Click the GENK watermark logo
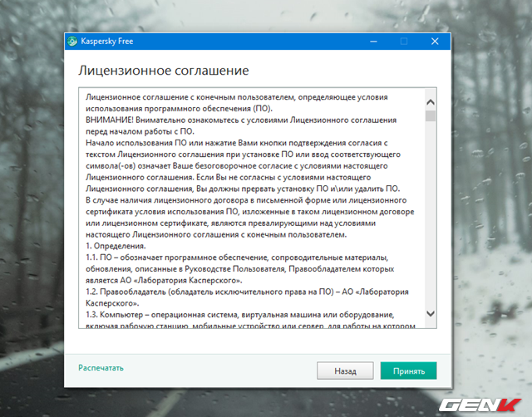The image size is (532, 417). tap(483, 402)
